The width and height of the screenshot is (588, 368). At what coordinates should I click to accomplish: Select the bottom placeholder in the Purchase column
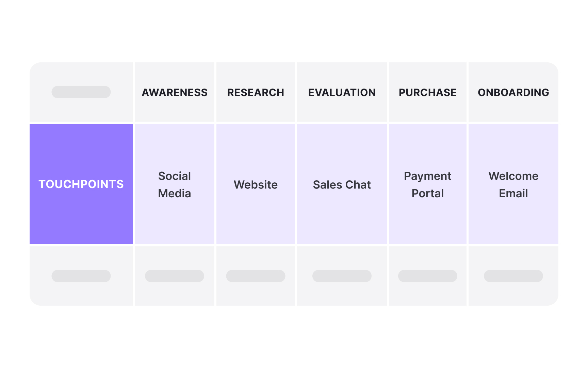pyautogui.click(x=427, y=276)
